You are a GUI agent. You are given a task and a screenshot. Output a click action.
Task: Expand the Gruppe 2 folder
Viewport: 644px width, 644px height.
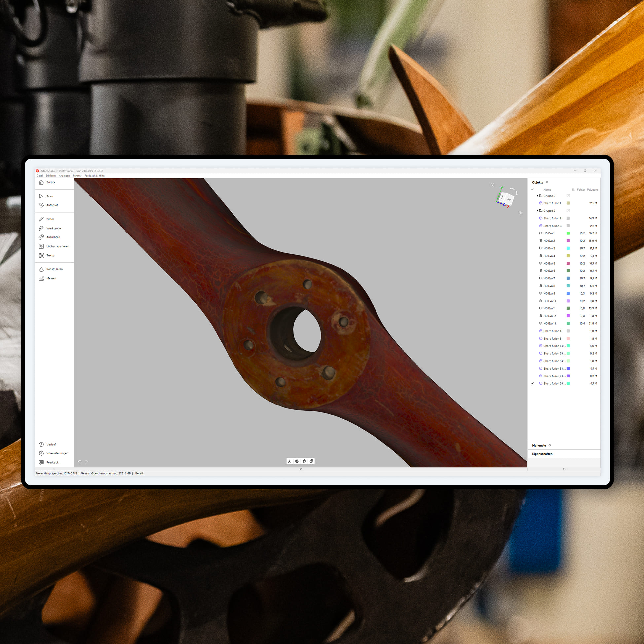[x=537, y=211]
